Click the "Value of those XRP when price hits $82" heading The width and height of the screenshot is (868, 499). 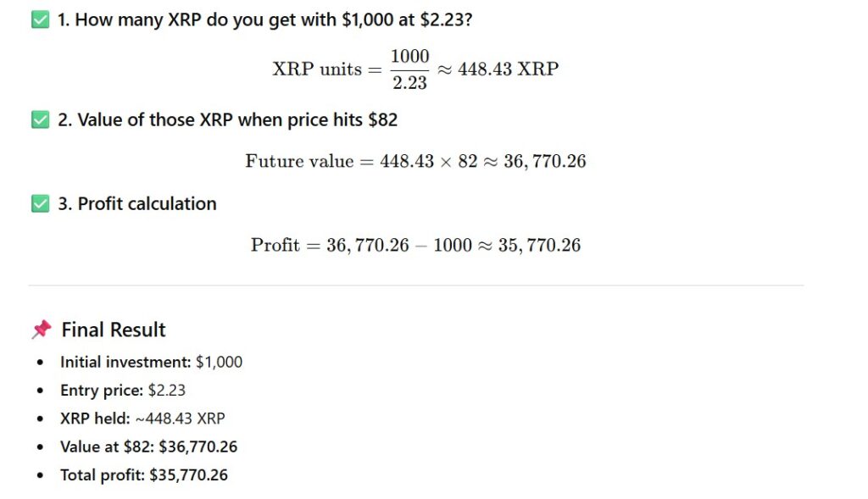tap(227, 120)
